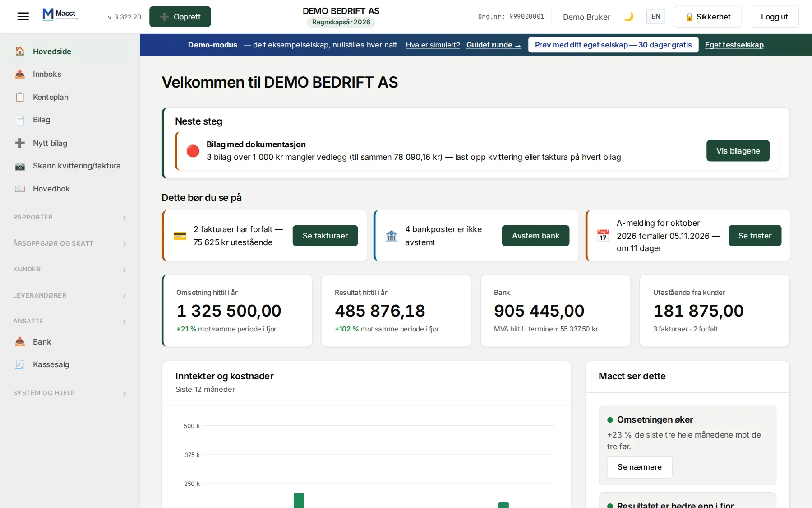Expand the ANSATTE section
The image size is (812, 508).
(70, 322)
